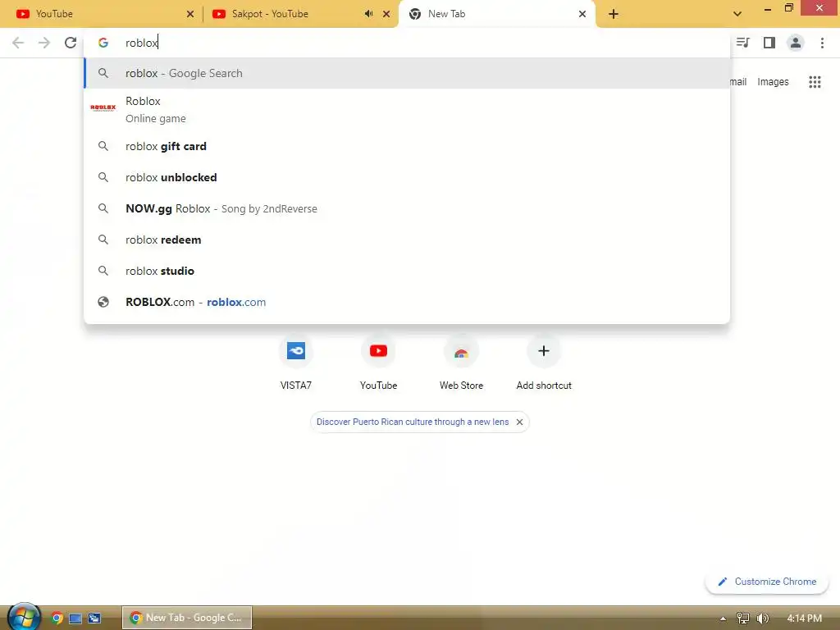
Task: Click the 4:14 PM clock
Action: [x=804, y=619]
